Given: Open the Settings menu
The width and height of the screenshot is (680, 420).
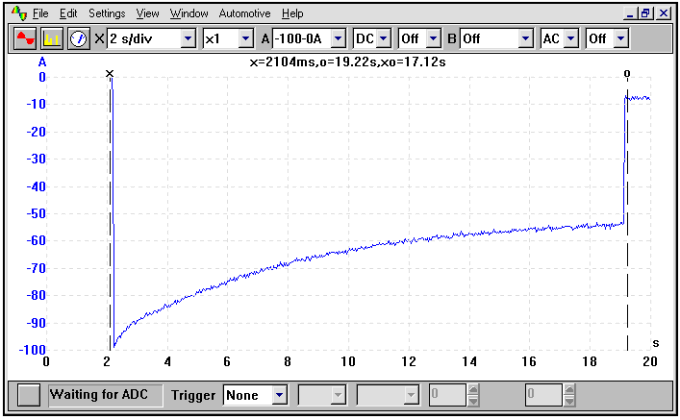Looking at the screenshot, I should (106, 14).
